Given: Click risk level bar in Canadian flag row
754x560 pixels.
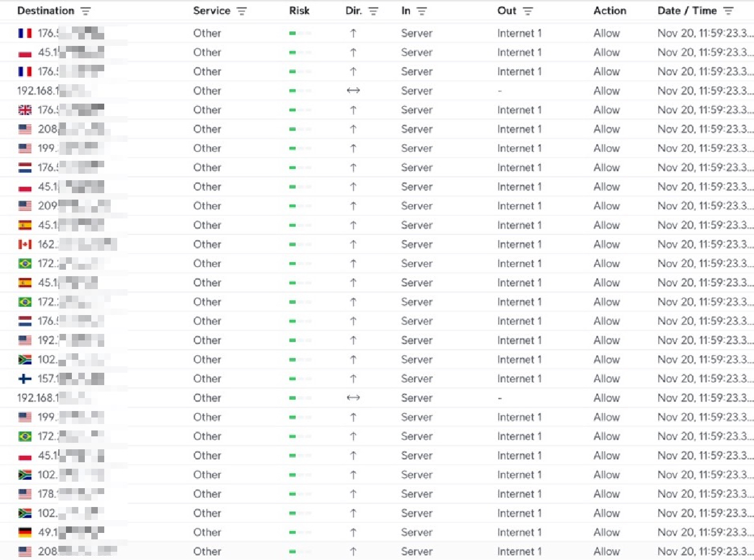Looking at the screenshot, I should click(x=300, y=244).
